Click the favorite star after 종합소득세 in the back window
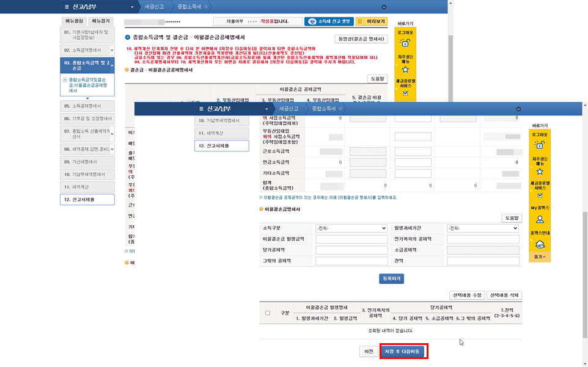Image resolution: width=588 pixels, height=367 pixels. 206,7
